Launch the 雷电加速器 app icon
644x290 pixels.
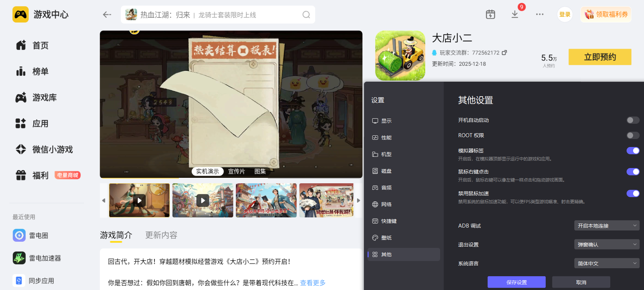19,258
